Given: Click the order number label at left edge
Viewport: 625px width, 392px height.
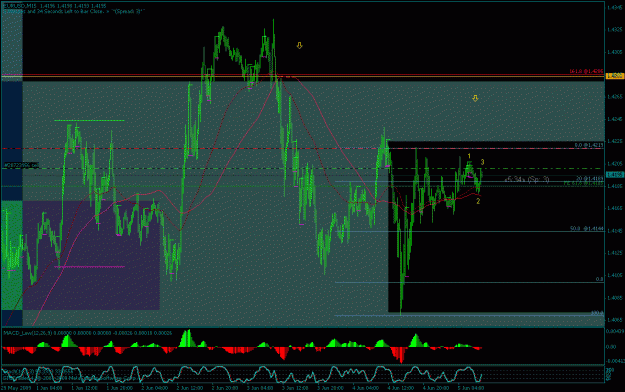Looking at the screenshot, I should point(21,165).
